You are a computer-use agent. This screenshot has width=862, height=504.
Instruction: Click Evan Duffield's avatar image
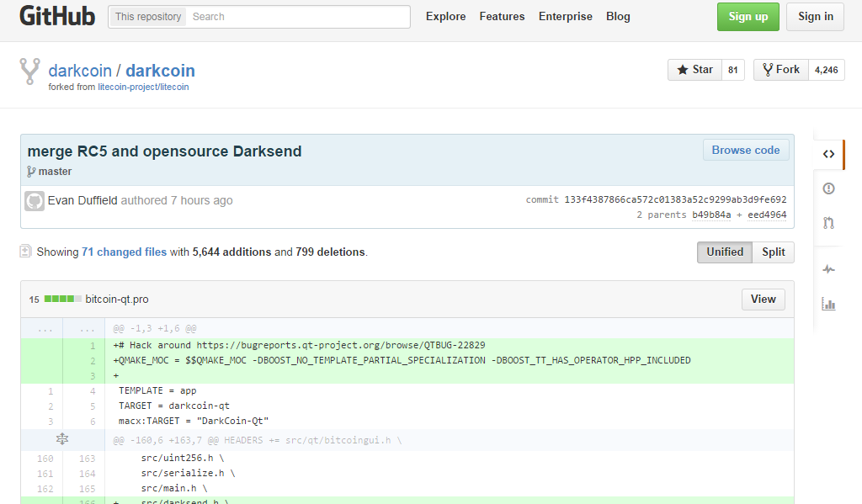pos(34,200)
